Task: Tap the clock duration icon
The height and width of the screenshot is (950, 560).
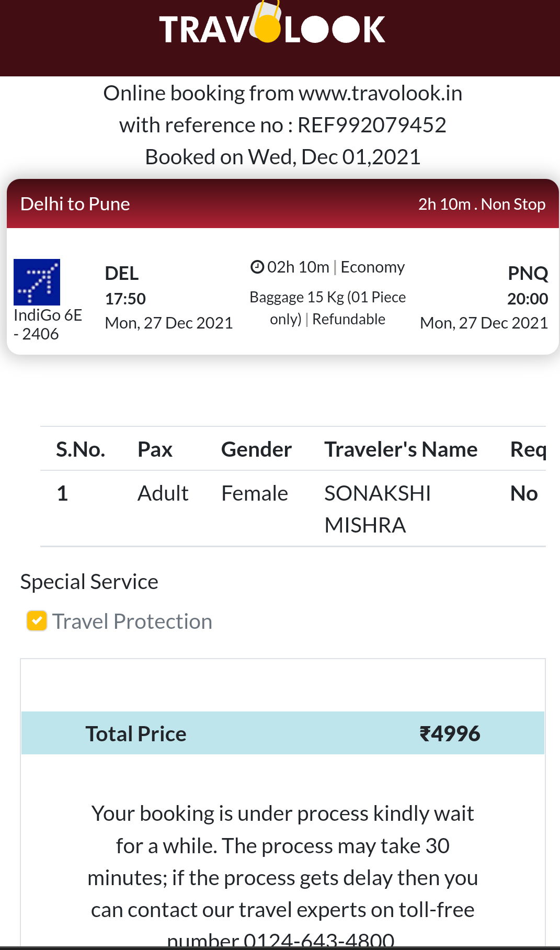Action: tap(257, 267)
